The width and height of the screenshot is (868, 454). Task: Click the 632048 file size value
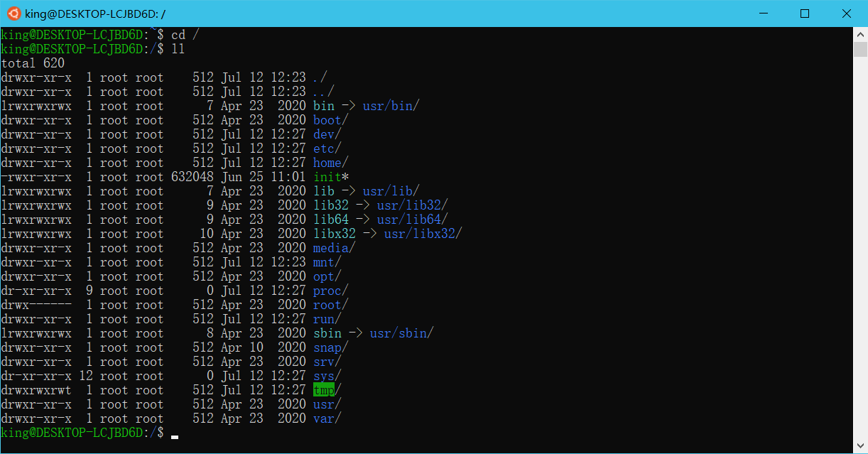click(192, 177)
